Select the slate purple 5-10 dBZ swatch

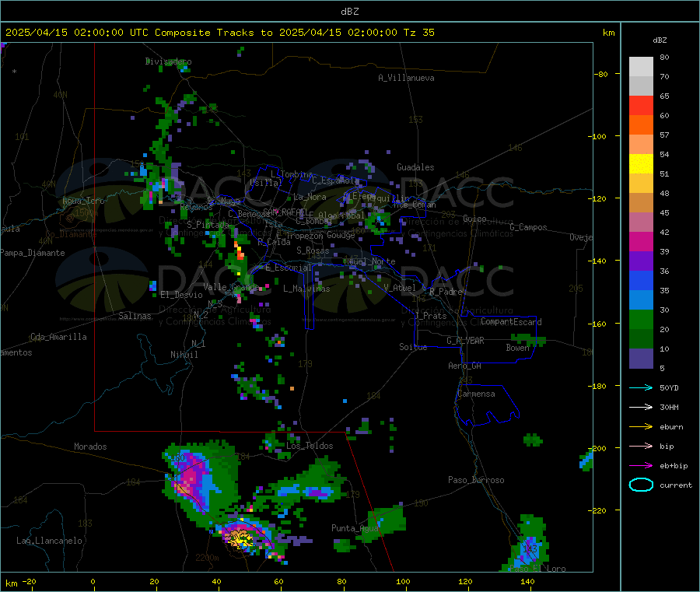641,359
